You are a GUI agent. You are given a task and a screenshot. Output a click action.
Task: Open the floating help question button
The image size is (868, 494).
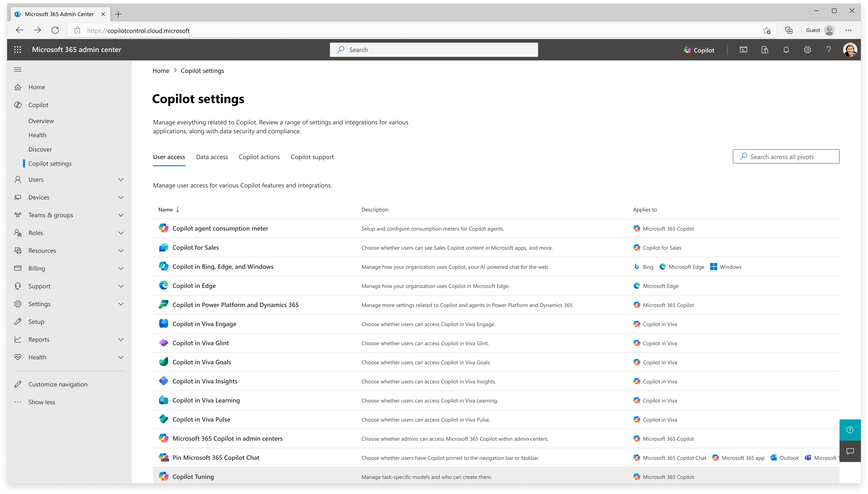tap(850, 430)
